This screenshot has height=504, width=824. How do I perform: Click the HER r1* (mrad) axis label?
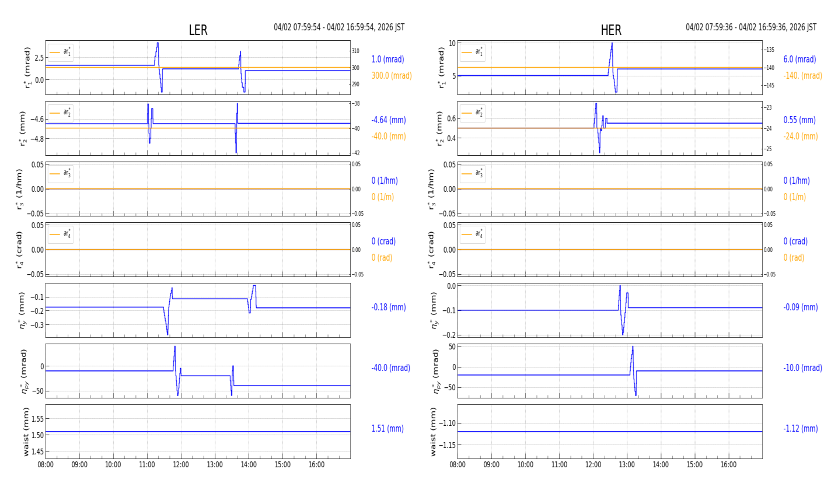(441, 68)
